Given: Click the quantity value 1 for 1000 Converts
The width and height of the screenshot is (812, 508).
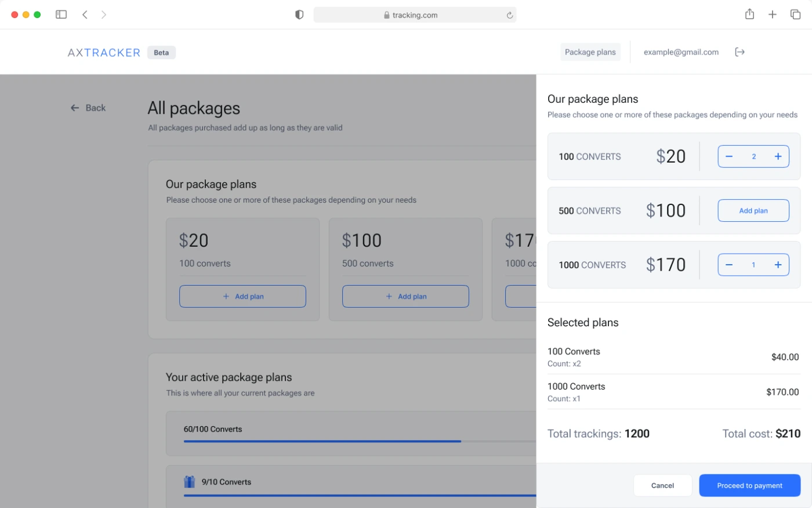Looking at the screenshot, I should pos(753,265).
